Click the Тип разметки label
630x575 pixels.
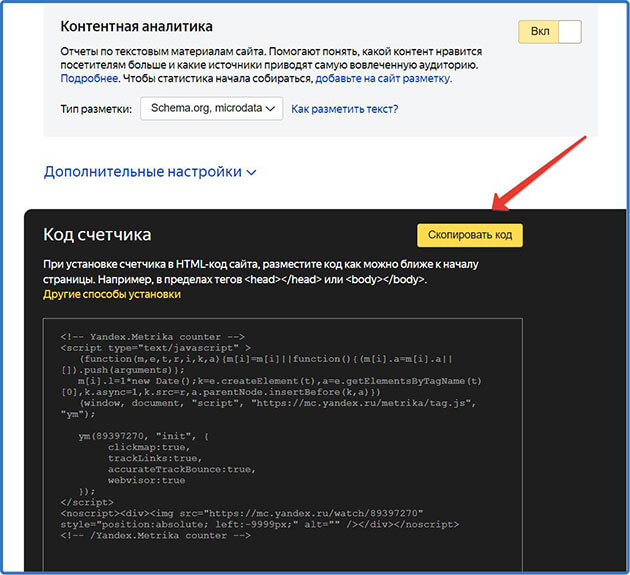click(96, 109)
